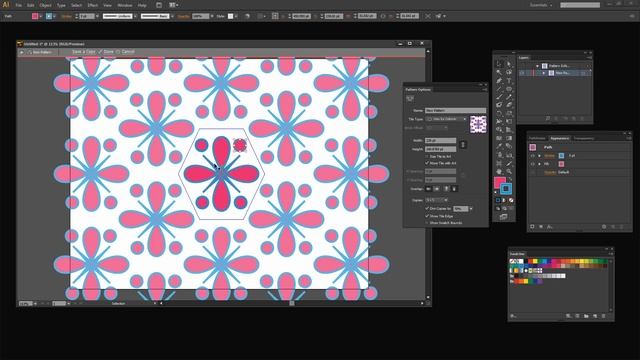Expand the Stroke row in Appearance
This screenshot has height=360, width=640.
[539, 156]
